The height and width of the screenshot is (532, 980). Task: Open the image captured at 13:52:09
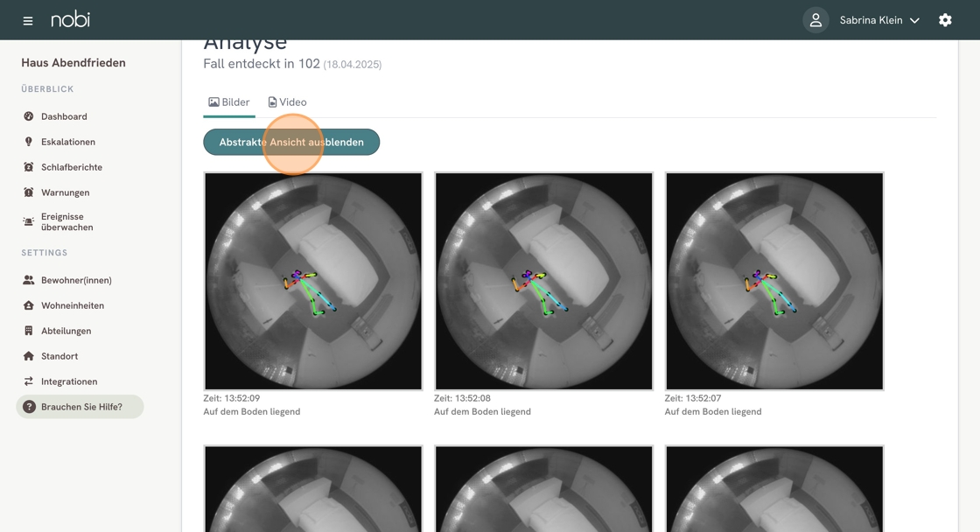(313, 281)
